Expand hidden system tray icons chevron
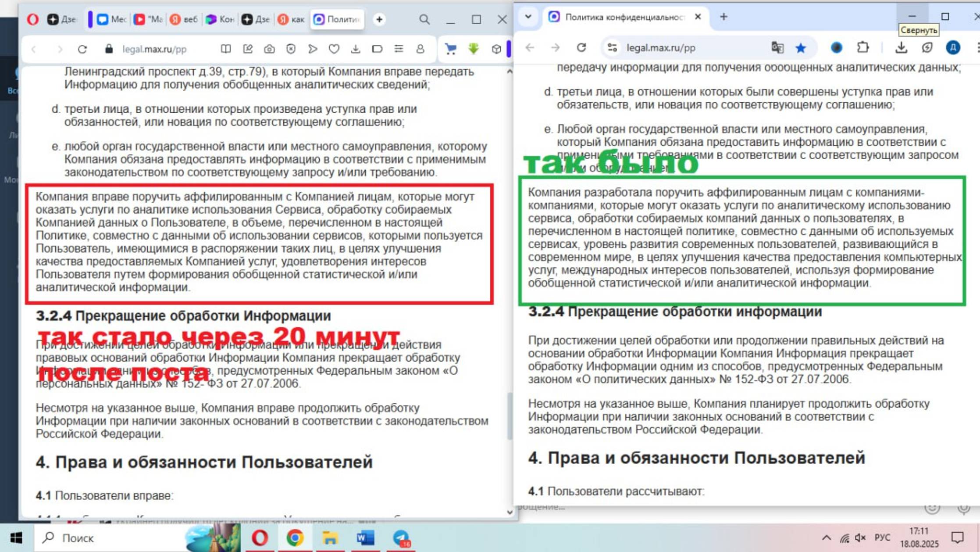Image resolution: width=980 pixels, height=552 pixels. pos(826,538)
